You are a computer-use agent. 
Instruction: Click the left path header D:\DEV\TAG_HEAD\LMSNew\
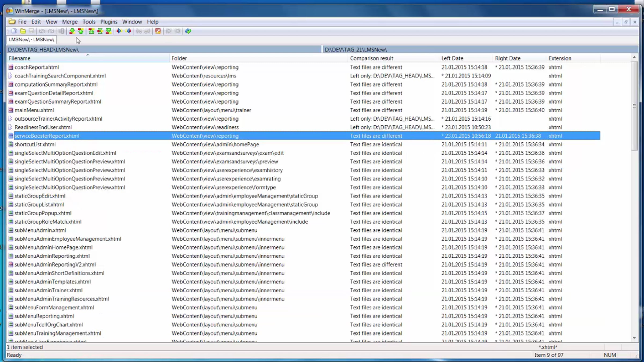tap(43, 50)
